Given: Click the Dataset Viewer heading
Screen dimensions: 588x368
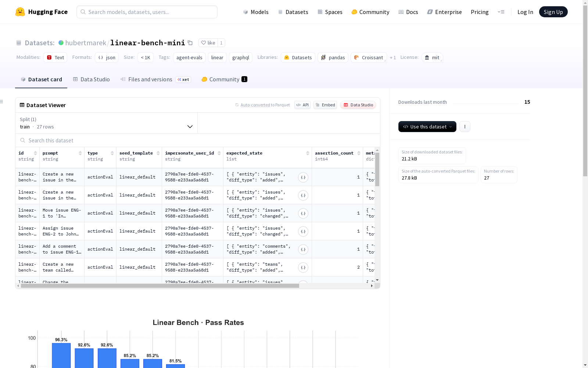Looking at the screenshot, I should [x=46, y=105].
